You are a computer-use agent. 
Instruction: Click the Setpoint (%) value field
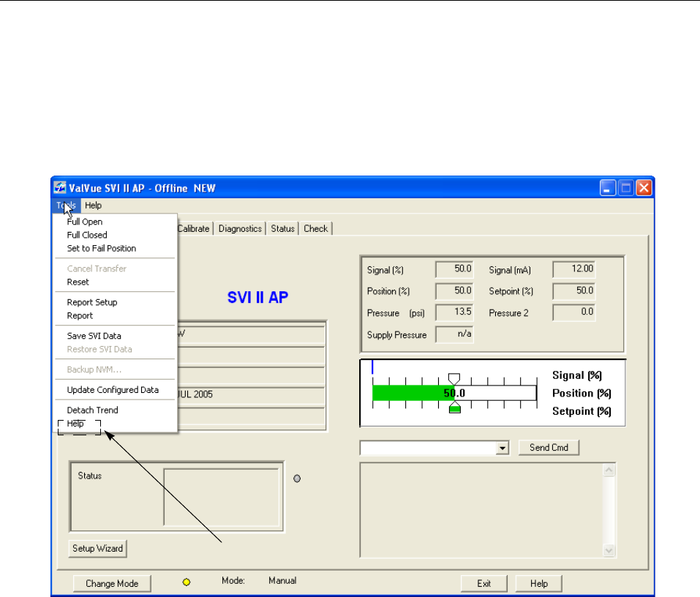point(573,291)
